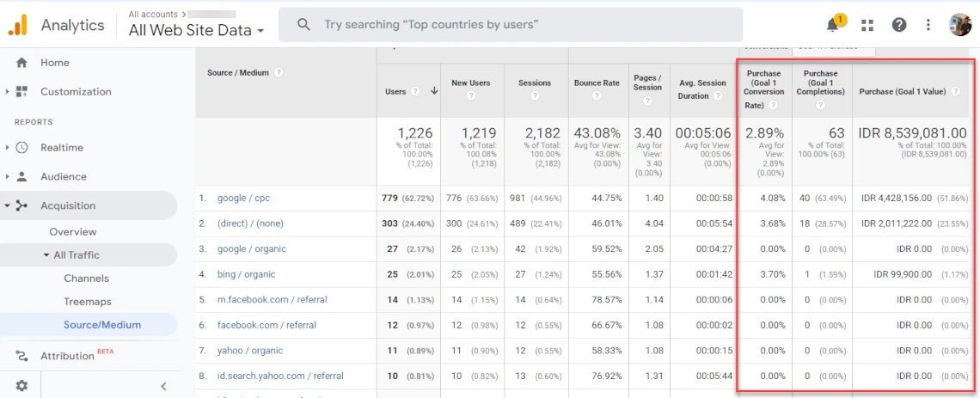Image resolution: width=980 pixels, height=398 pixels.
Task: Sort by the Bounce Rate column header
Action: pyautogui.click(x=597, y=83)
